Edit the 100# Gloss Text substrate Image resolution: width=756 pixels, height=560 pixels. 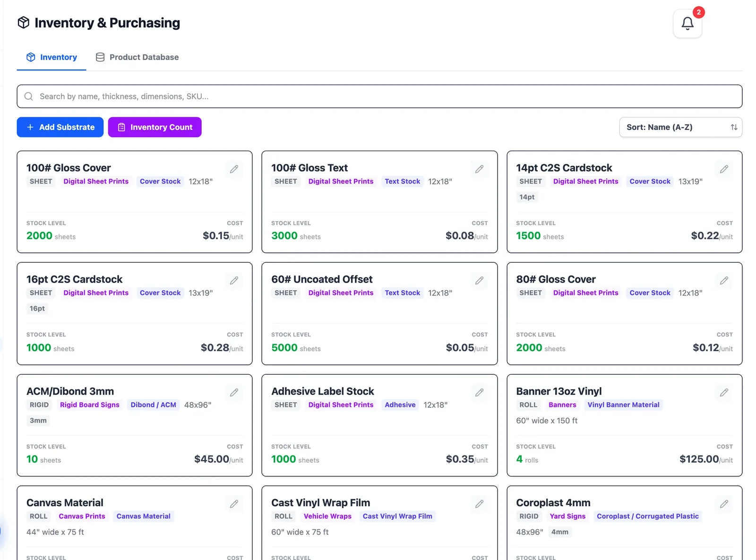click(479, 169)
